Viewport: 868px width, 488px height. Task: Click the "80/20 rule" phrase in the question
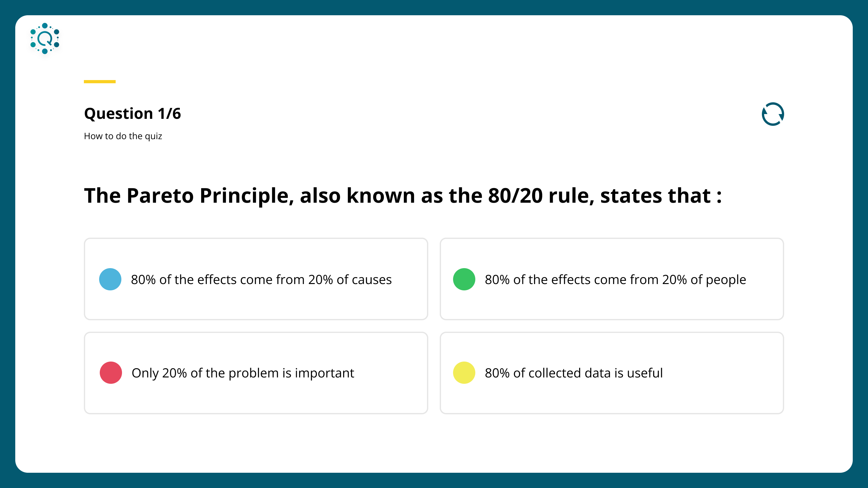(541, 196)
